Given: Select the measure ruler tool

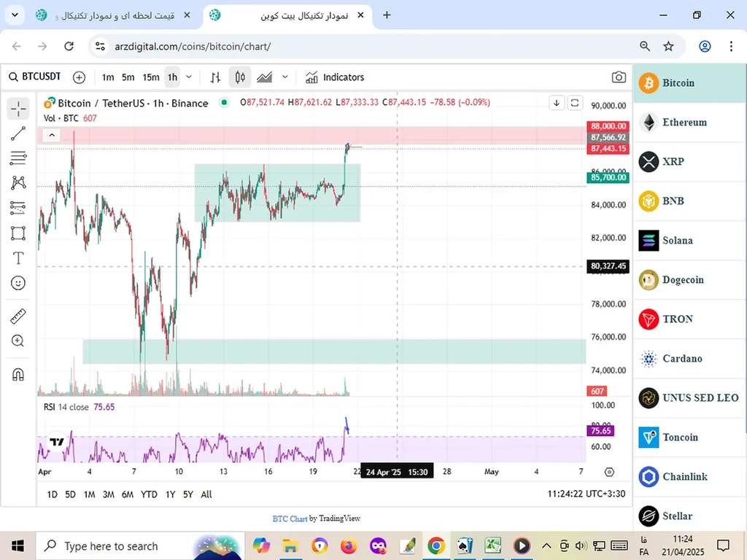Looking at the screenshot, I should click(x=18, y=316).
